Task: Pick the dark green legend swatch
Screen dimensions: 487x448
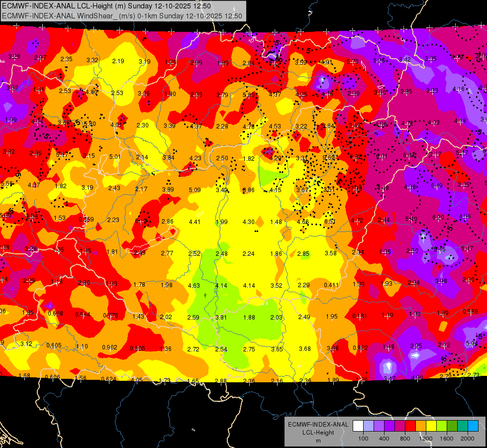Action: coord(452,426)
